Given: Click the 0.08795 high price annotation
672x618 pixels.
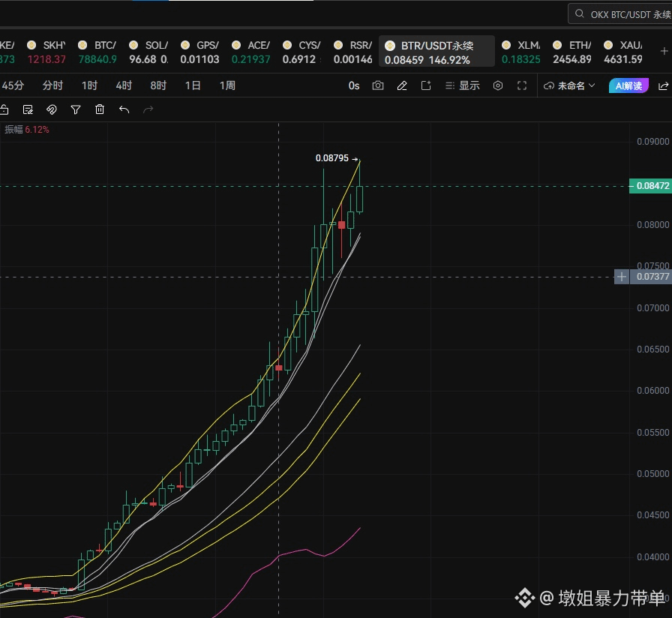Looking at the screenshot, I should point(332,158).
